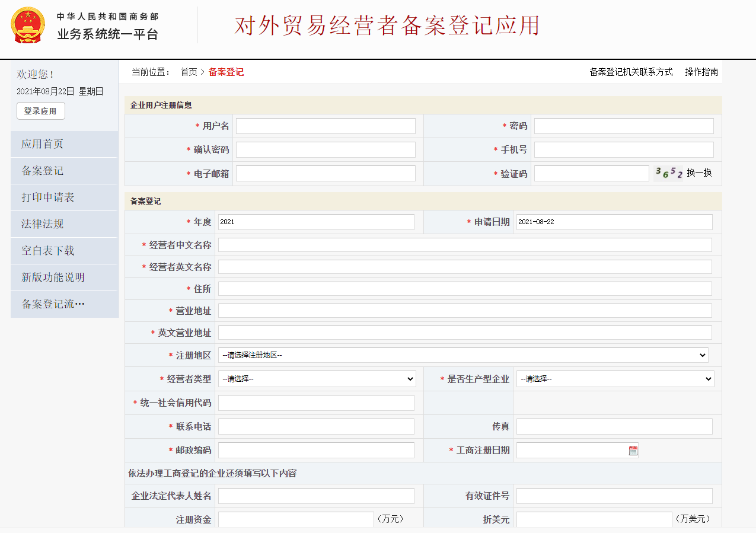Image resolution: width=756 pixels, height=533 pixels.
Task: Click the 首页 breadcrumb link
Action: (x=189, y=72)
